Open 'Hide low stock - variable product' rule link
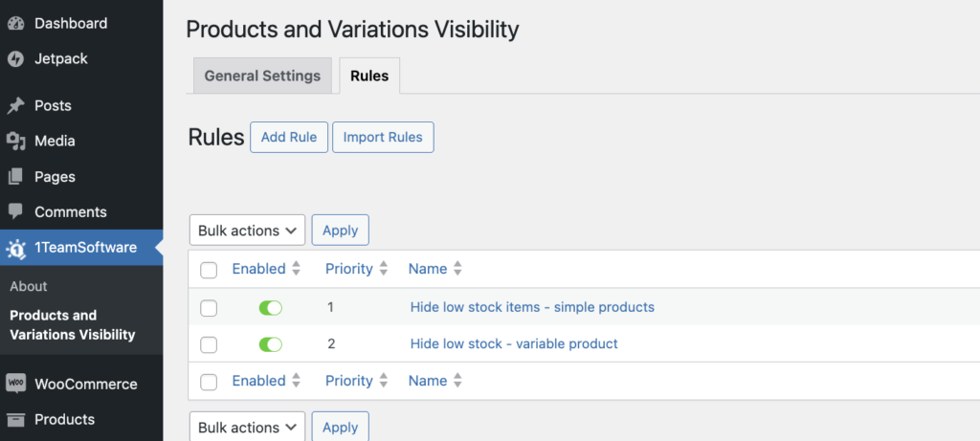The width and height of the screenshot is (980, 441). pyautogui.click(x=514, y=343)
